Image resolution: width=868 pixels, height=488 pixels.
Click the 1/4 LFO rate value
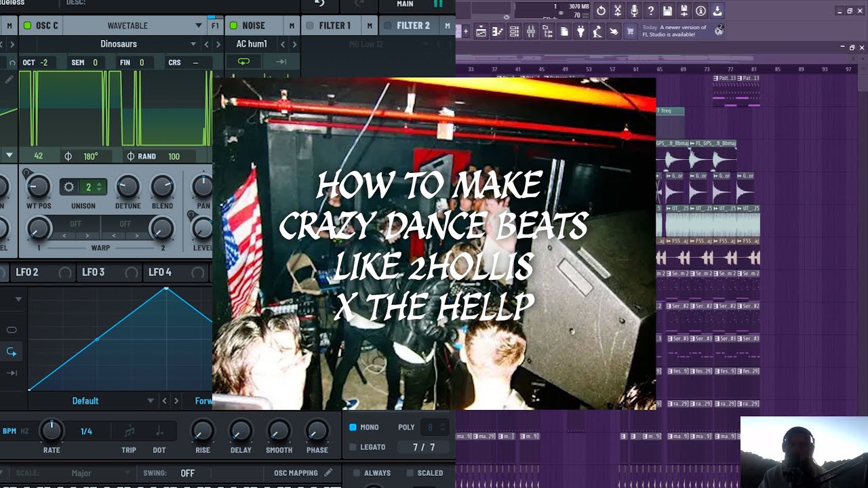pos(87,431)
